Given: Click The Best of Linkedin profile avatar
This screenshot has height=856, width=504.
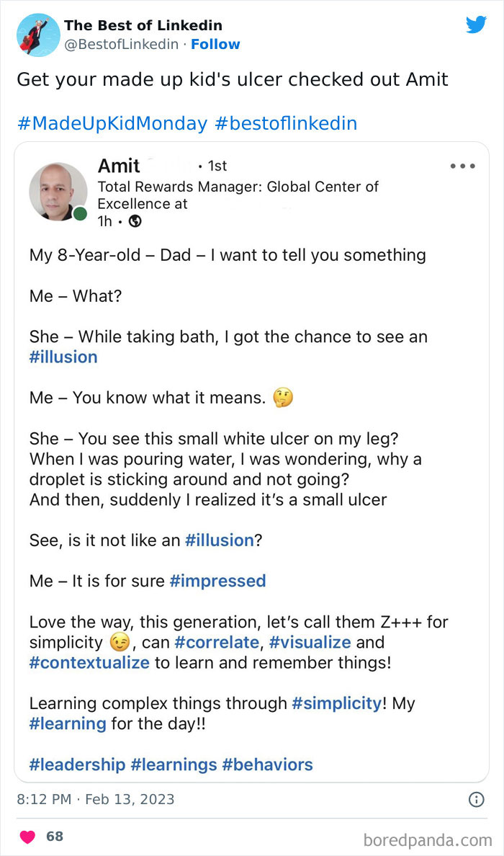Looking at the screenshot, I should (37, 34).
